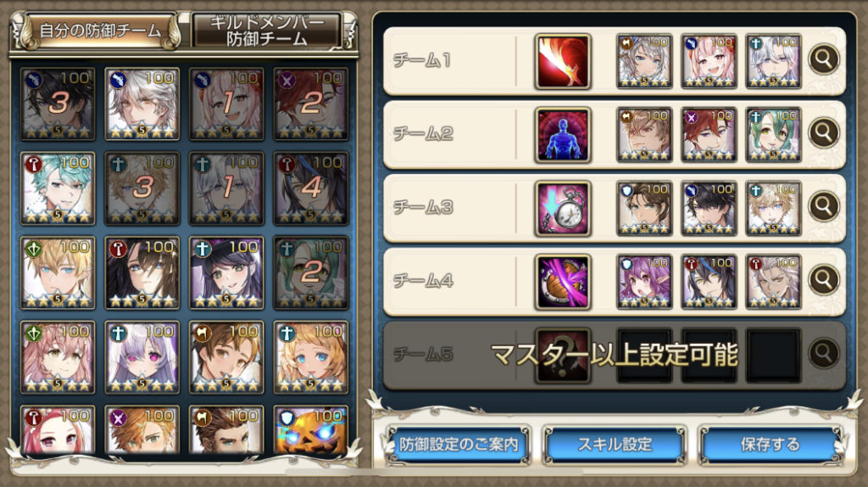
Task: Click the purple-haired character in チーム4
Action: 644,282
